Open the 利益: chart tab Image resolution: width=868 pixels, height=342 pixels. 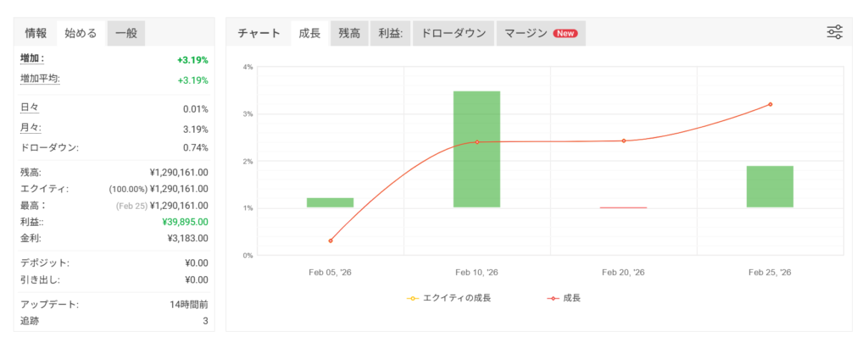pyautogui.click(x=390, y=34)
